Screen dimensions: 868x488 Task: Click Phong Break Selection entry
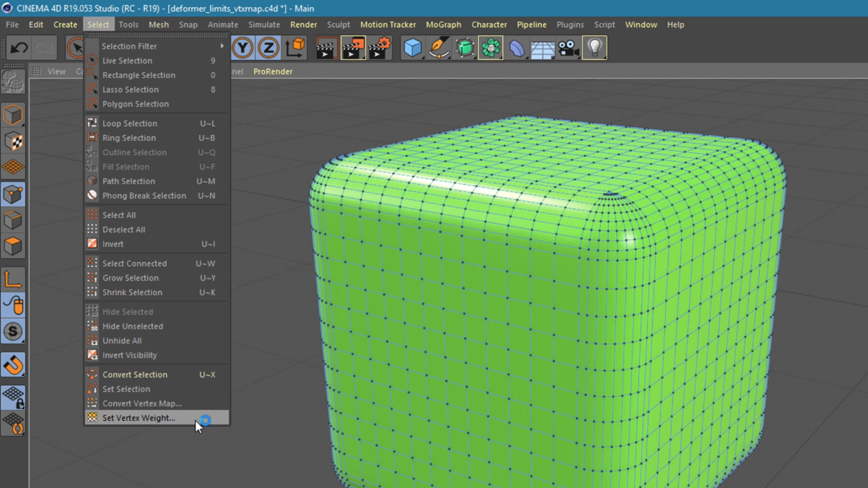(x=157, y=196)
